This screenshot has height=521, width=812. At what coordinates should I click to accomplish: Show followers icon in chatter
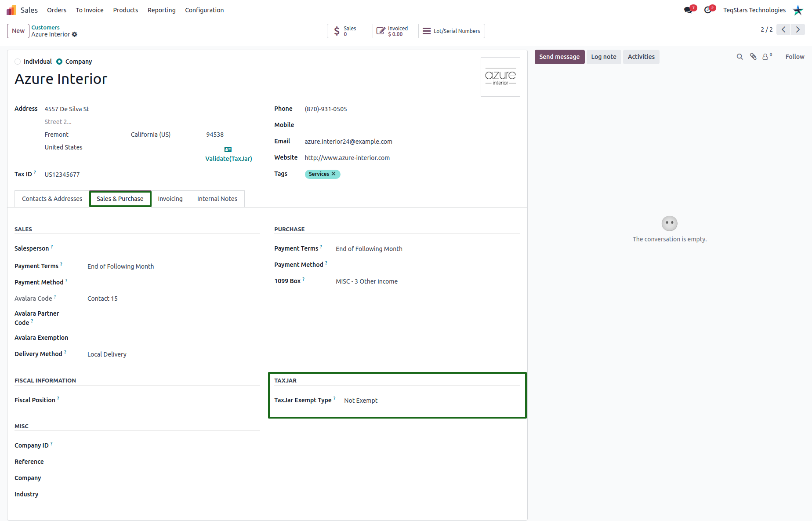[767, 56]
